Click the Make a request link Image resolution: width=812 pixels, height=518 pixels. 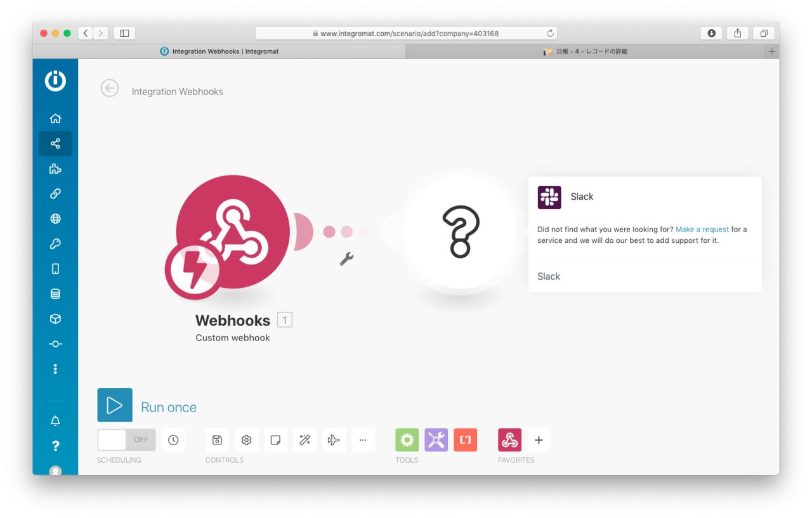point(702,230)
